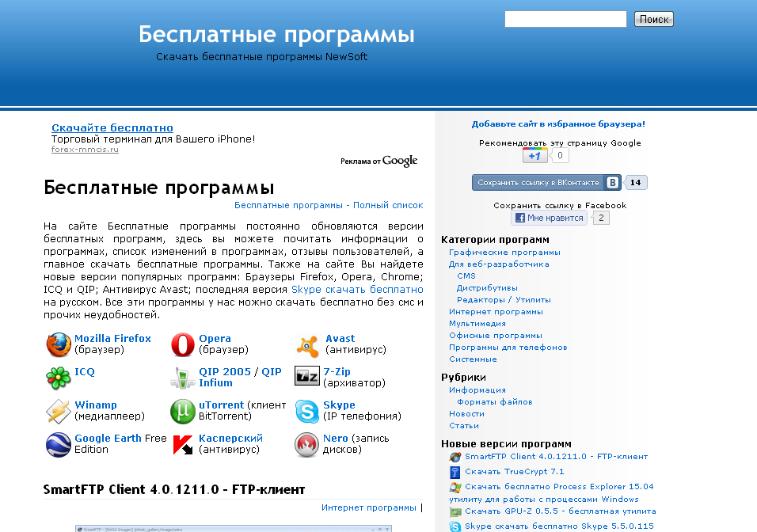Image resolution: width=757 pixels, height=532 pixels.
Task: Click the Поиск search button
Action: tap(654, 19)
